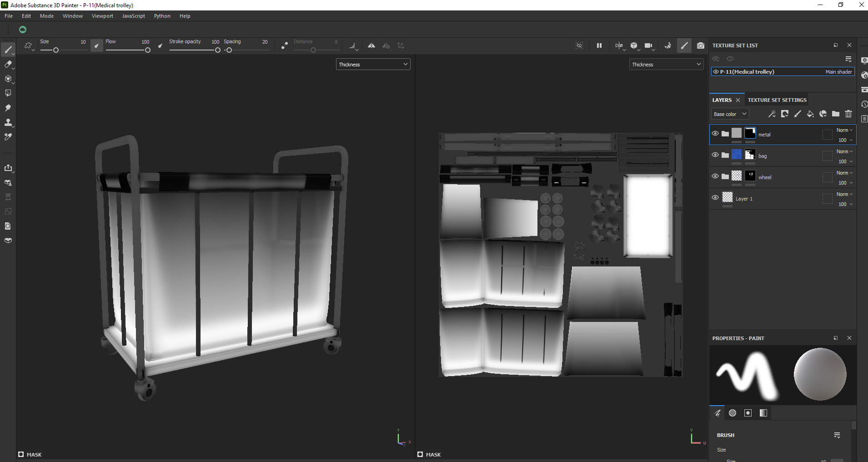Click the camera screenshot icon
The height and width of the screenshot is (462, 868).
701,45
